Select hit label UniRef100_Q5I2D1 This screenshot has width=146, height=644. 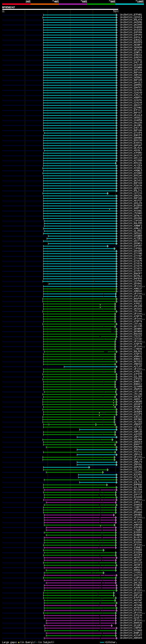pos(131,50)
